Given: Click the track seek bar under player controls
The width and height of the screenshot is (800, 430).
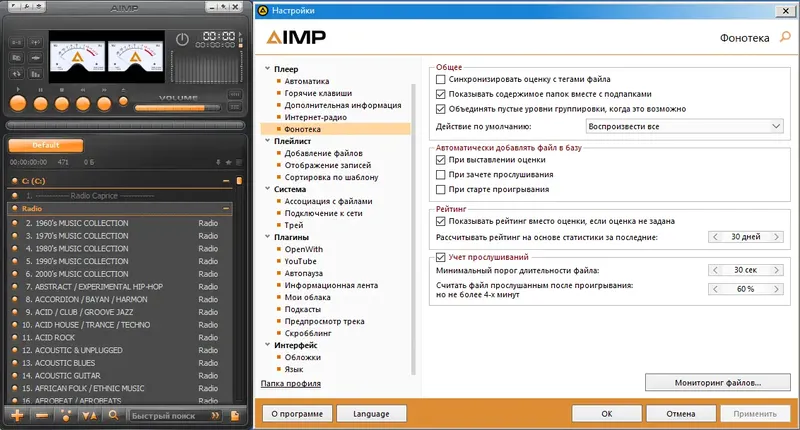Looking at the screenshot, I should pos(125,125).
